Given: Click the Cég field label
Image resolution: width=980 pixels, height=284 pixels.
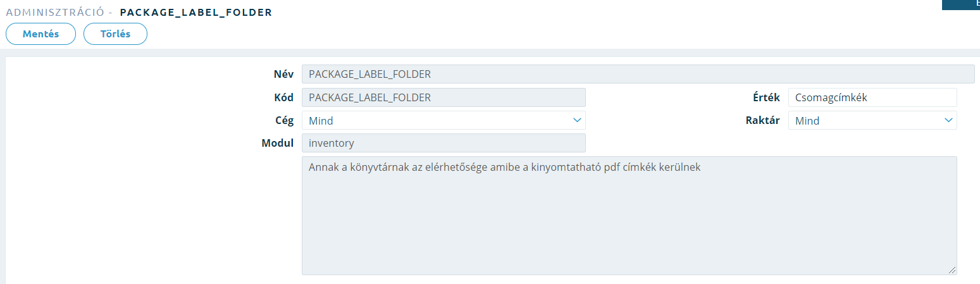Looking at the screenshot, I should (x=283, y=120).
